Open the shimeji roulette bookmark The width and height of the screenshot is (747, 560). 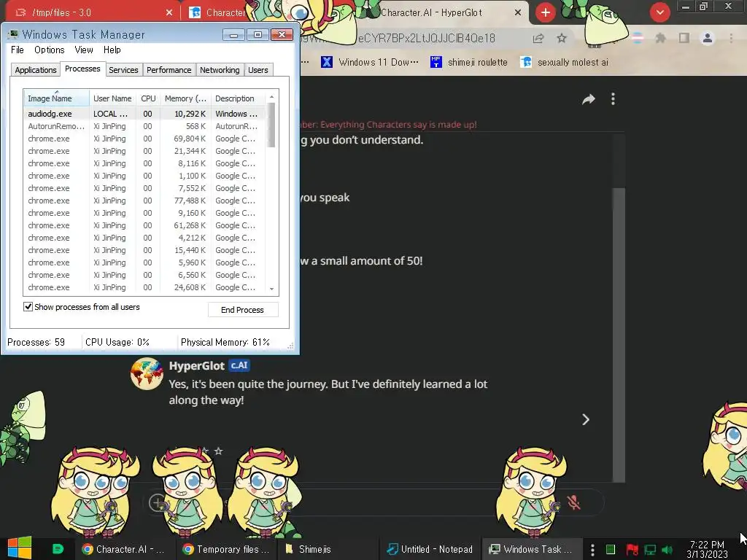coord(469,63)
